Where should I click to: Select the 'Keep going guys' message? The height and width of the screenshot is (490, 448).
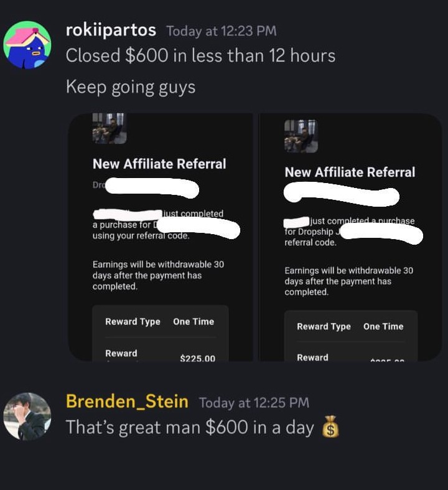tap(131, 87)
